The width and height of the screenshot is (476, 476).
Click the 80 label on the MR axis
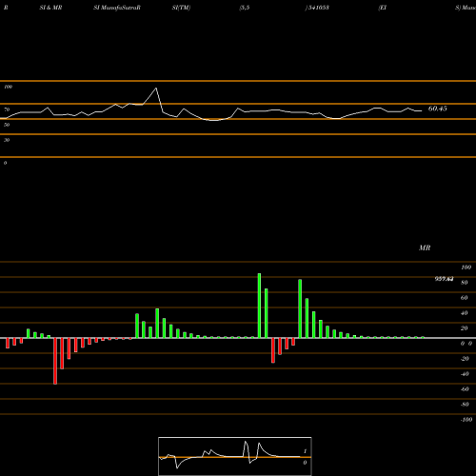465,283
